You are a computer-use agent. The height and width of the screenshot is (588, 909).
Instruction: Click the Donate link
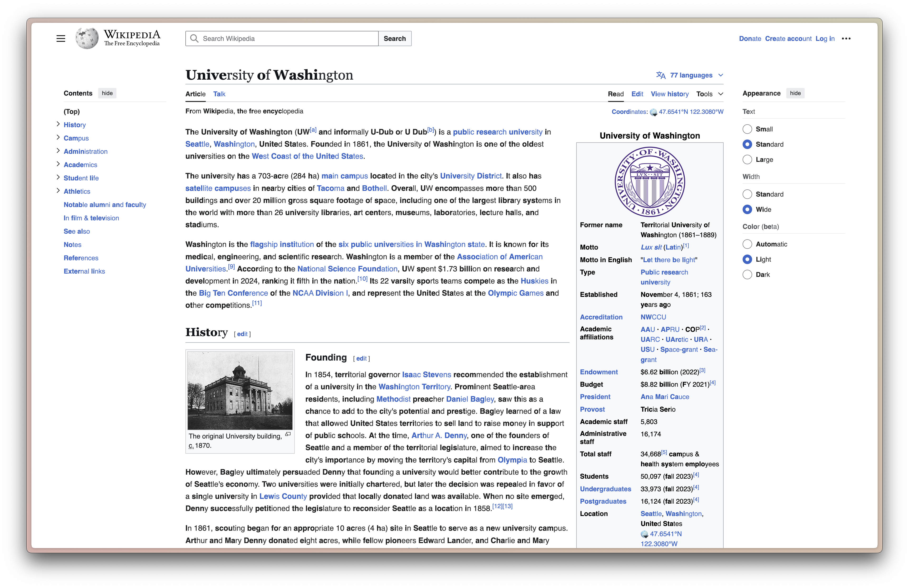point(750,39)
